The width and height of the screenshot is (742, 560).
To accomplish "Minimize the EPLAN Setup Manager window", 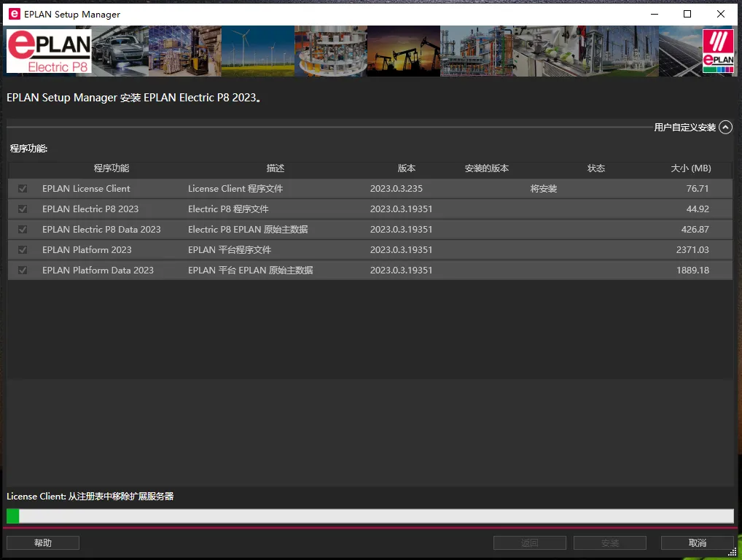I will [655, 14].
